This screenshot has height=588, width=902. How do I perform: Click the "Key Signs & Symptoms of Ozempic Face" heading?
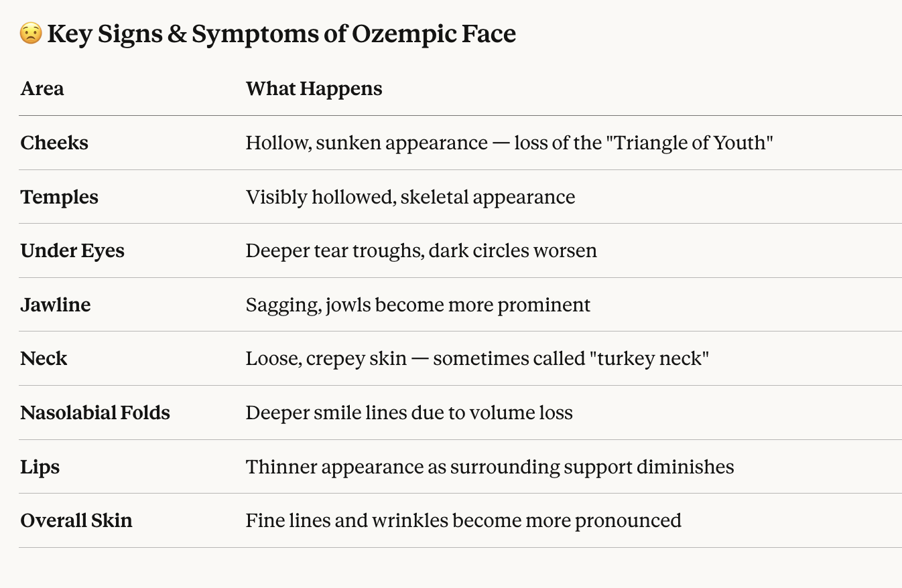coord(281,33)
